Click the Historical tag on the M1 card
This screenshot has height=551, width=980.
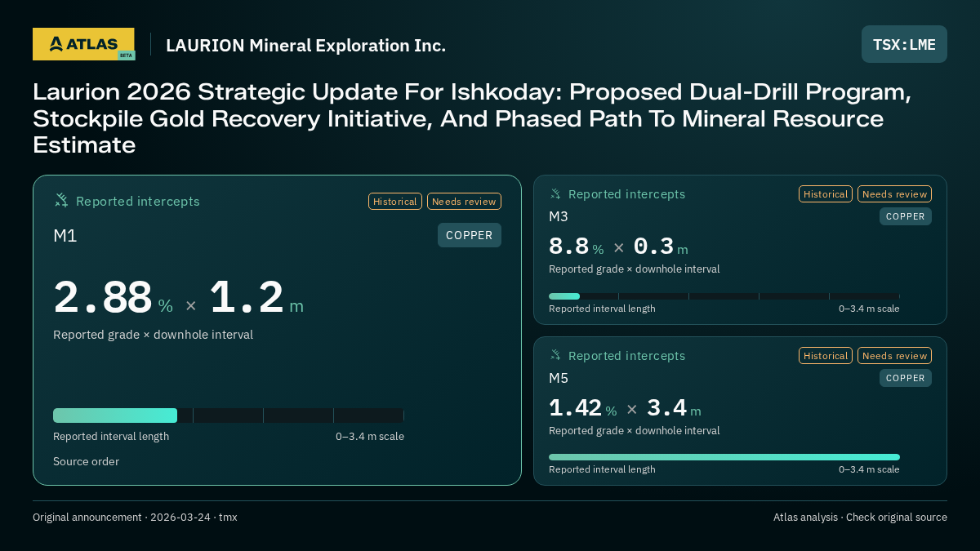[395, 201]
